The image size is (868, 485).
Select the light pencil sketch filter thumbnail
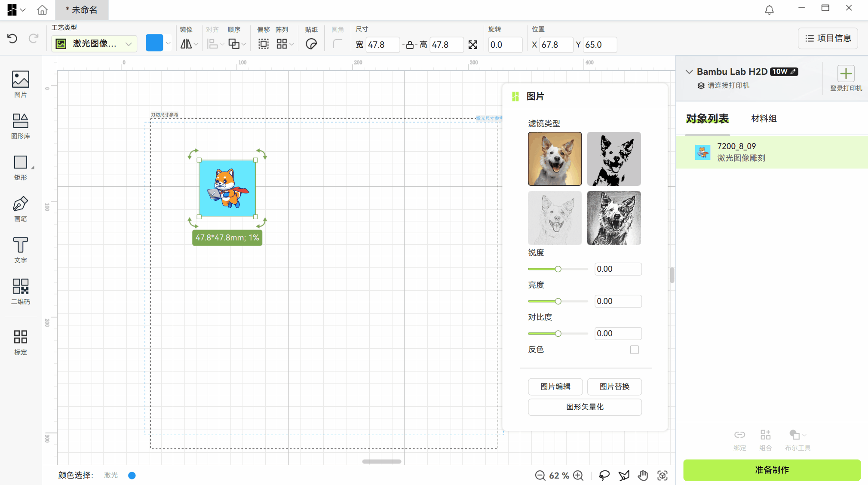point(555,218)
